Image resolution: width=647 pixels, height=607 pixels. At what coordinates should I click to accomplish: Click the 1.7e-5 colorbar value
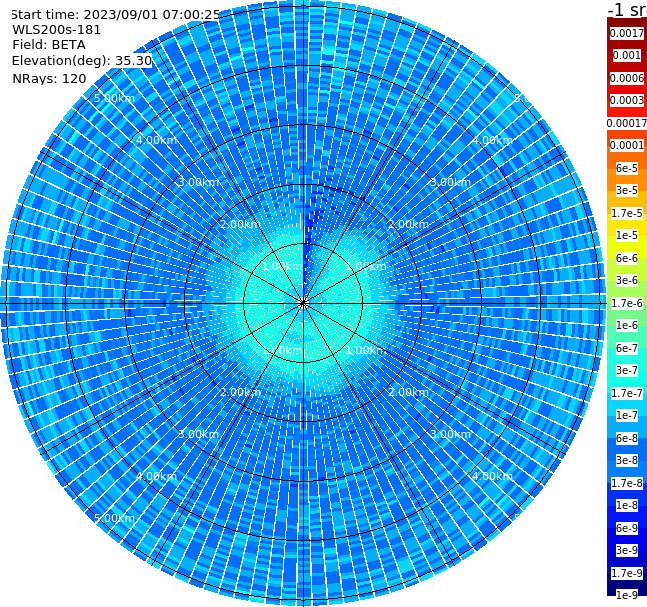coord(627,213)
